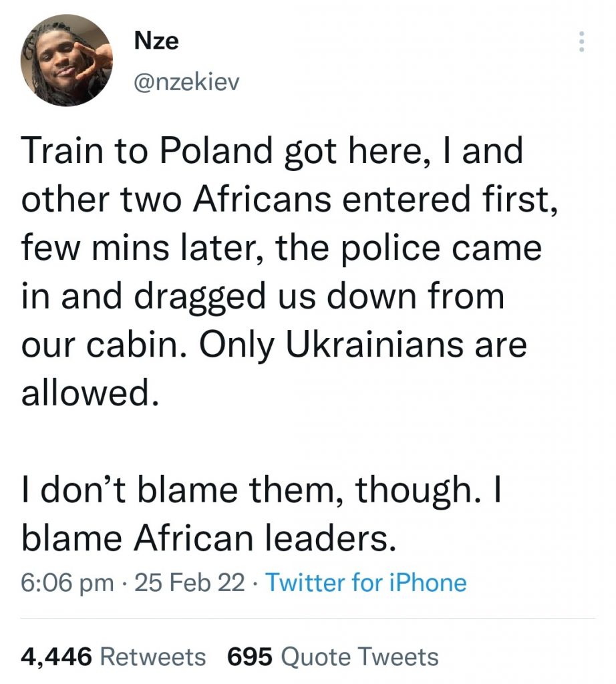The width and height of the screenshot is (616, 684).
Task: Select the phrase "blame African leaders"
Action: pos(209,537)
